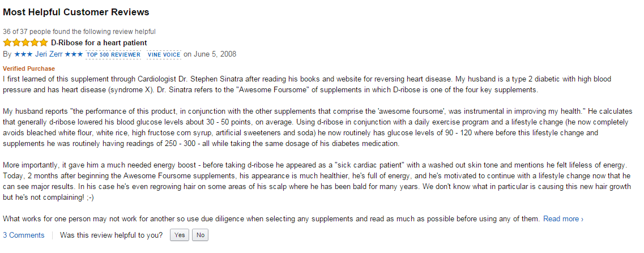Click the last gold star of the rating
644x253 pixels.
[44, 43]
